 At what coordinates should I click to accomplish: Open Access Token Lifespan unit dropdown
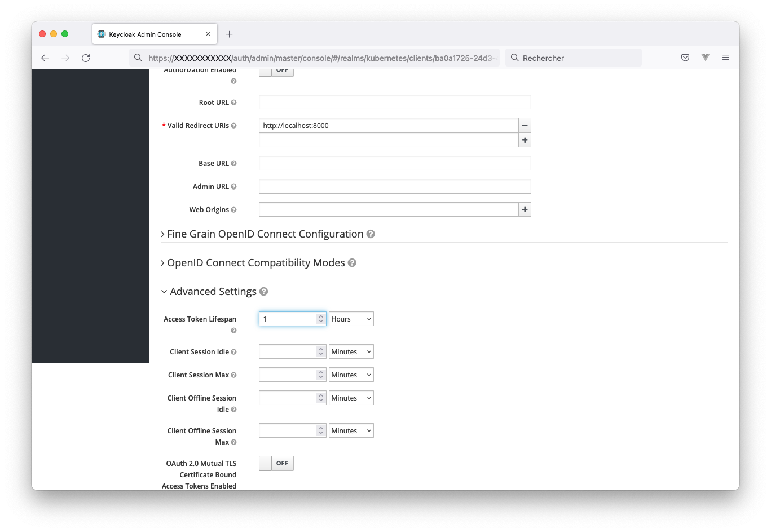point(351,319)
